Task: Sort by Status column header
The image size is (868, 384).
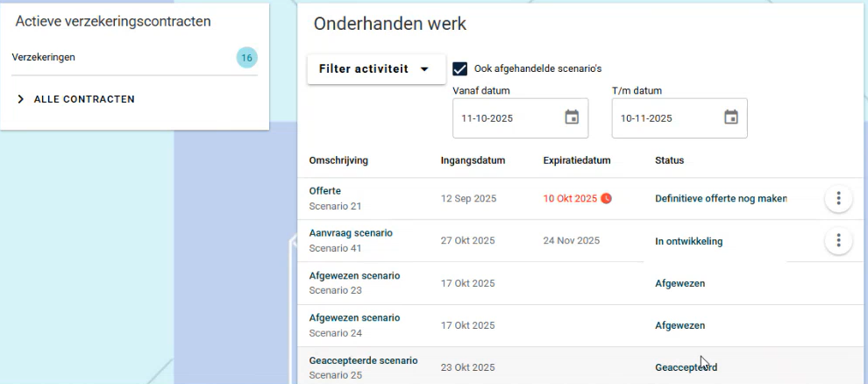Action: [x=669, y=160]
